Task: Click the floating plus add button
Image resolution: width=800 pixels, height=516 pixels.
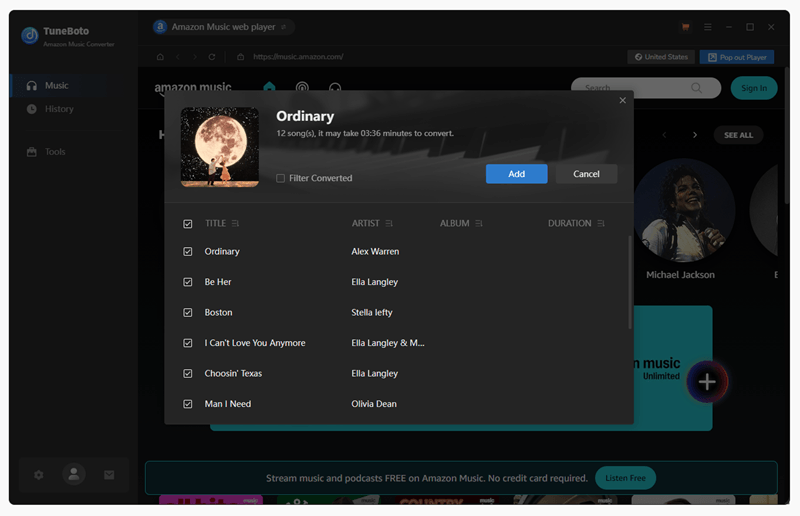Action: [707, 382]
